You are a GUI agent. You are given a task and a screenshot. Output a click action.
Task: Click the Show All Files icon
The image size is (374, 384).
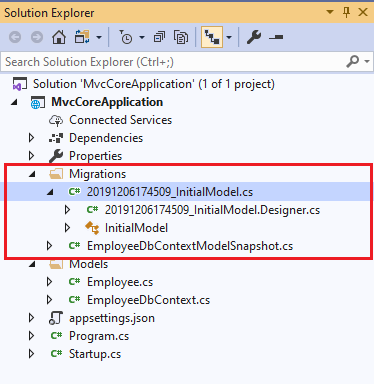coord(181,37)
